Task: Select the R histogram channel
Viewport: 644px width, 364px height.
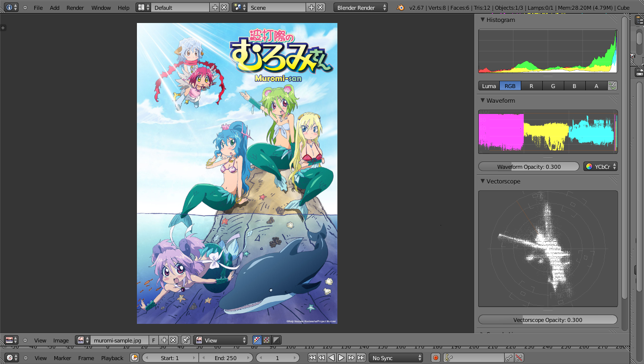Action: coord(532,86)
